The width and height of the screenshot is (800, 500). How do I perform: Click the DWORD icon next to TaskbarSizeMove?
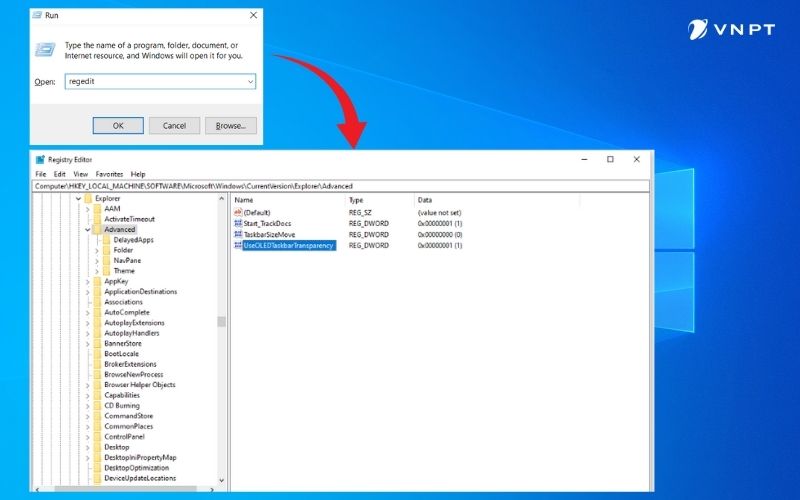(x=237, y=234)
